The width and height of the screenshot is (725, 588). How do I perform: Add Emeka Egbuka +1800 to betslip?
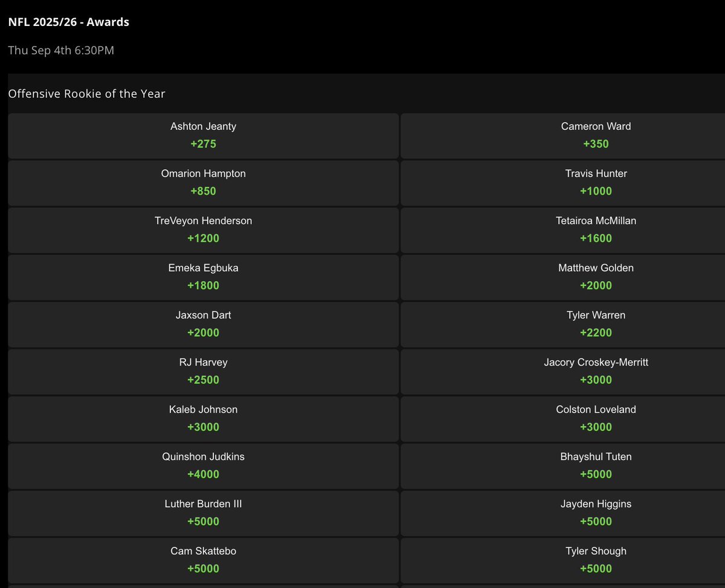[x=203, y=277]
